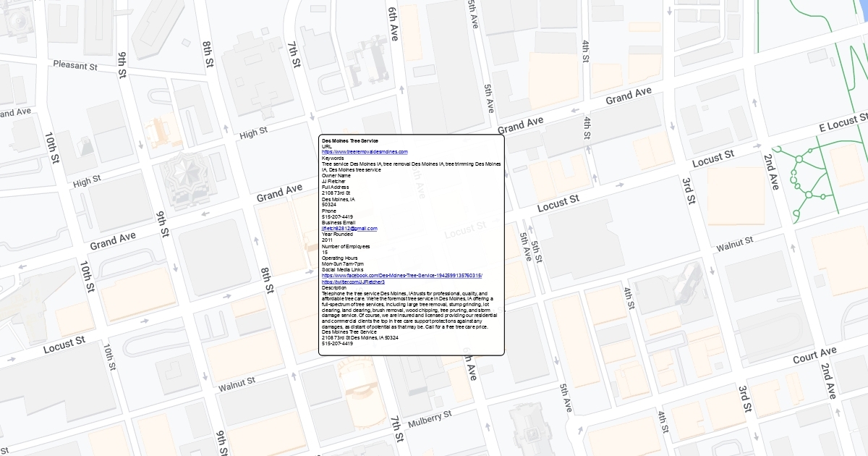
Task: Click the Number of Employees label
Action: 346,246
